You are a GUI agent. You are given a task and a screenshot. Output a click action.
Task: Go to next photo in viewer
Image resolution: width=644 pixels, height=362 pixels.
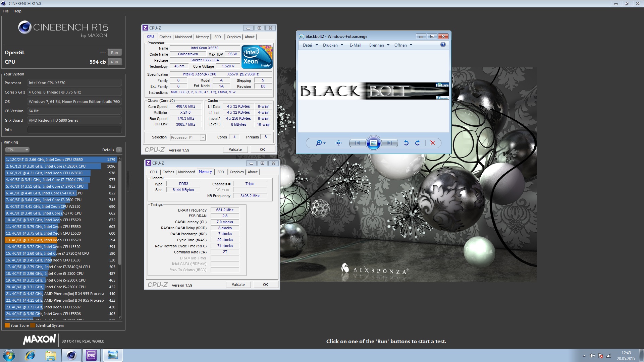389,143
